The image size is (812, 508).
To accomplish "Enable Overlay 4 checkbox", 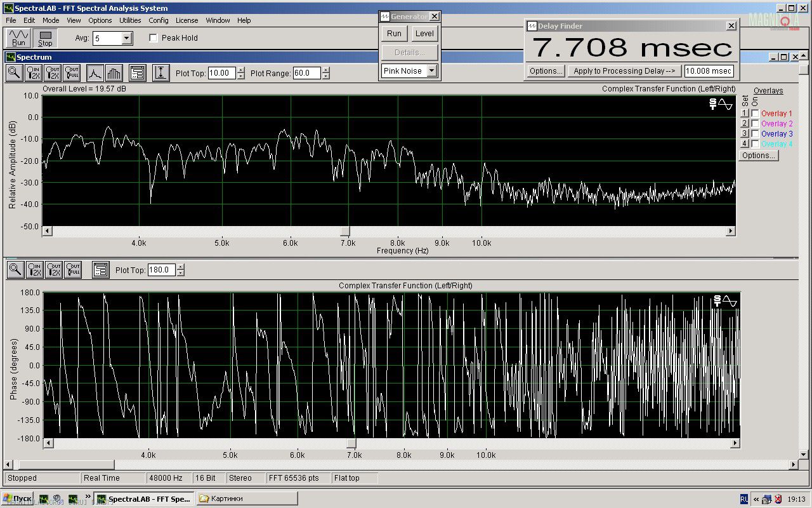I will point(755,144).
